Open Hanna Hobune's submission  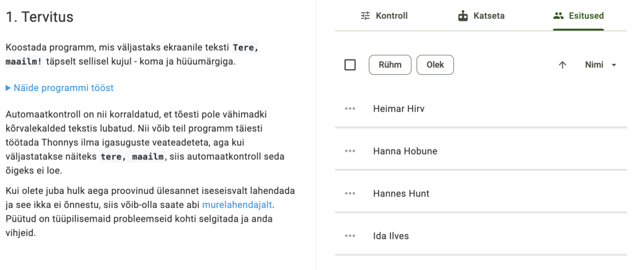pos(405,151)
